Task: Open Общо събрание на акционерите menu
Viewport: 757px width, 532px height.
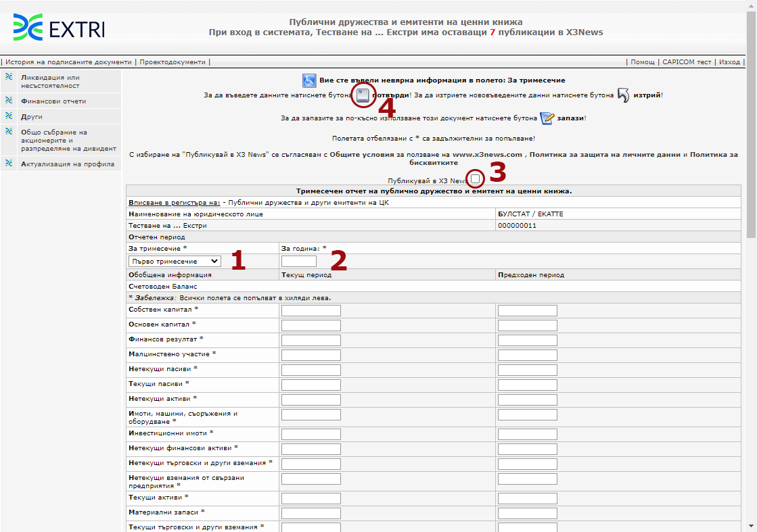Action: (x=68, y=141)
